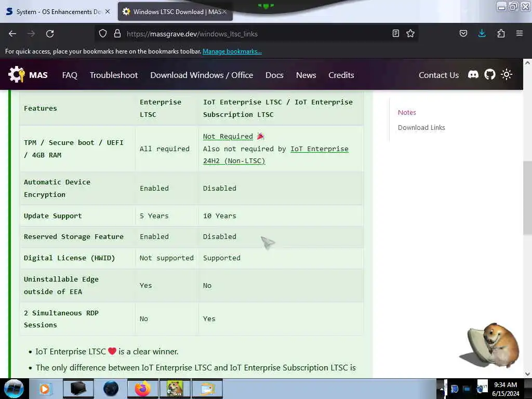Open the window-image taskbar icon
The height and width of the screenshot is (399, 532).
[x=207, y=389]
